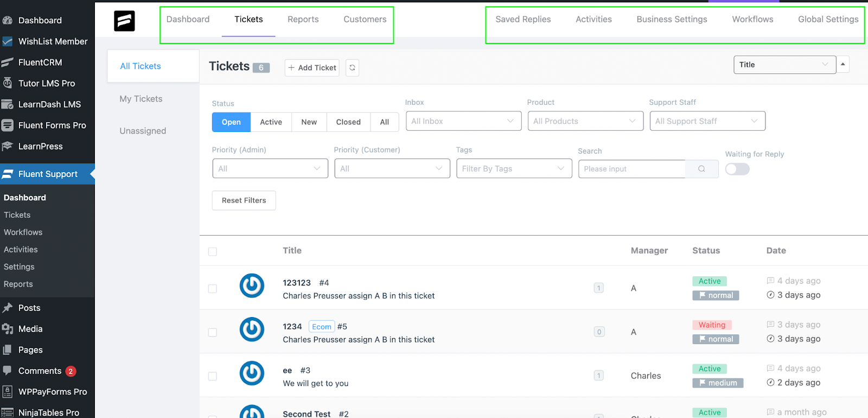
Task: Switch to the Reports tab
Action: click(x=303, y=20)
